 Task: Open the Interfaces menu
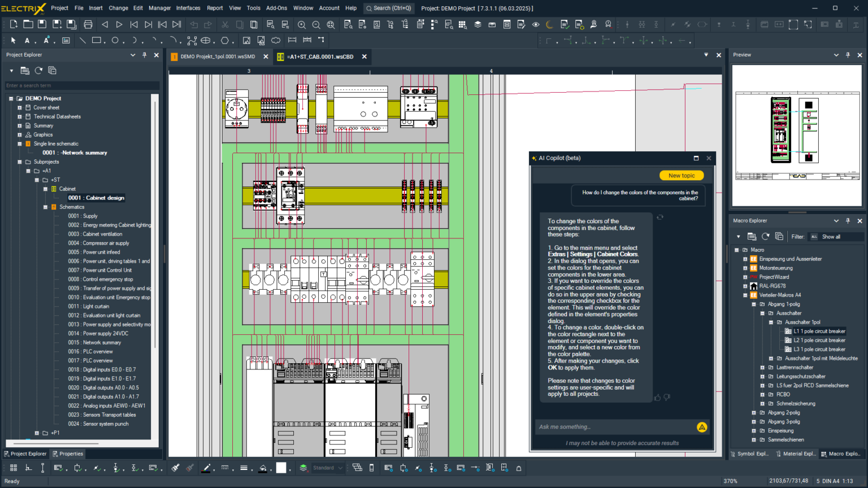pos(188,8)
